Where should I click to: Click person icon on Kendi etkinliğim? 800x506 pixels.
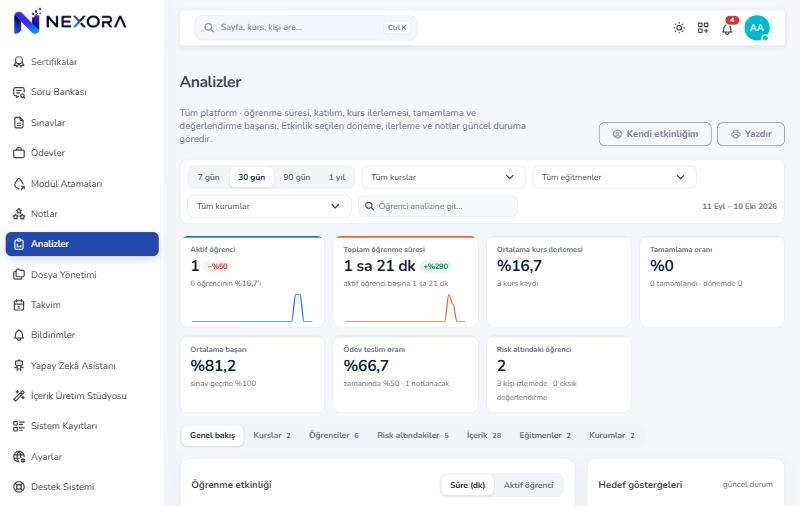pyautogui.click(x=617, y=134)
